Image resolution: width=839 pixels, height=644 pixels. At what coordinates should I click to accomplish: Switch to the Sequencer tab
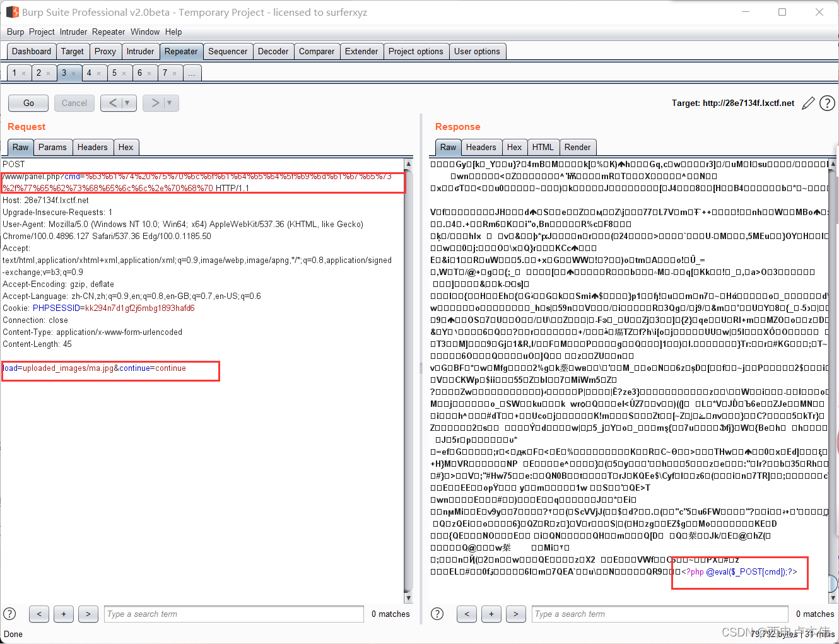(x=228, y=51)
